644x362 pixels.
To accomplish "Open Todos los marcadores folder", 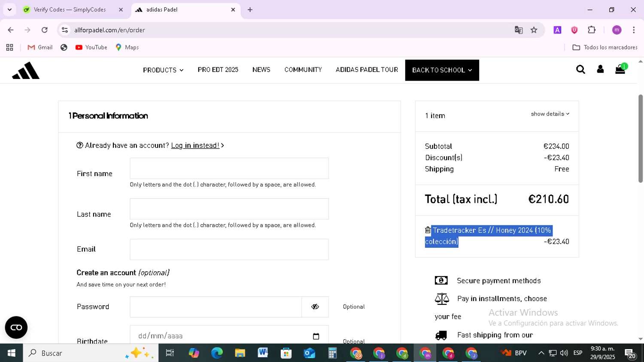I will click(605, 48).
